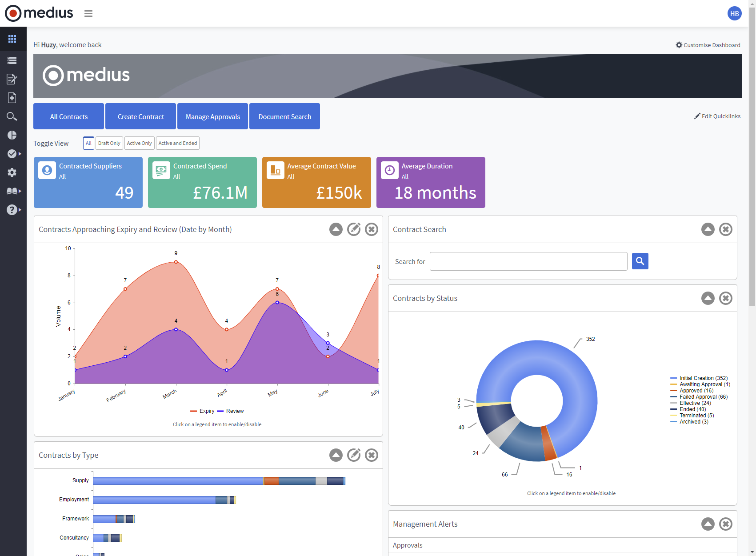The width and height of the screenshot is (756, 556).
Task: Select the All toggle view option
Action: coord(88,143)
